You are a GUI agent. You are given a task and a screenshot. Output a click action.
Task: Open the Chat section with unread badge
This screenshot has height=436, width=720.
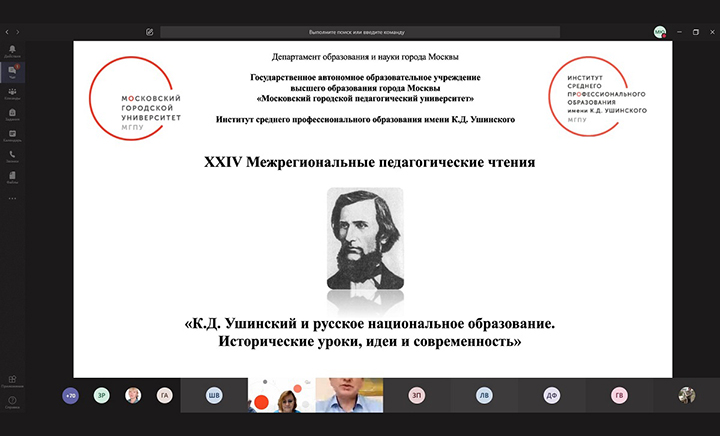tap(12, 72)
